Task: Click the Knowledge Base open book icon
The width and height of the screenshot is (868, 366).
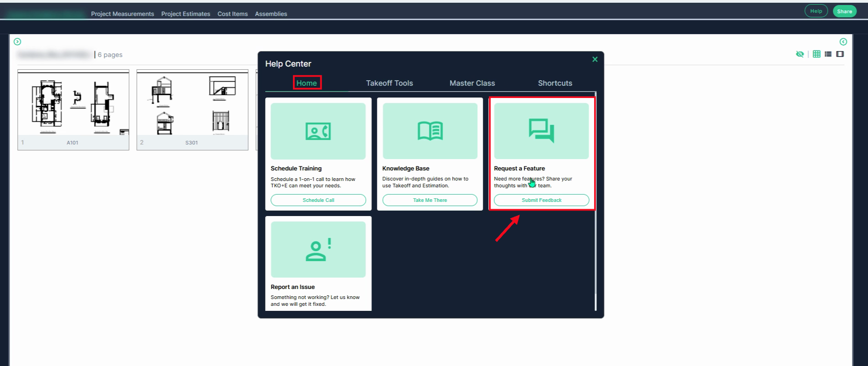Action: pos(430,131)
